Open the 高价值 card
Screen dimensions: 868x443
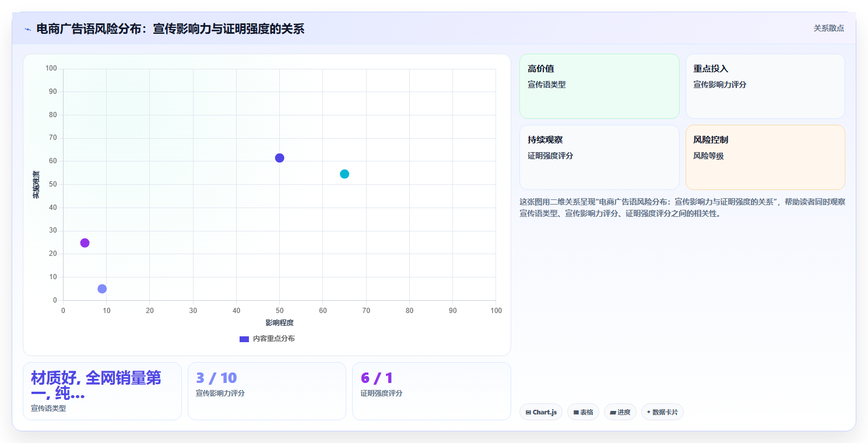tap(599, 86)
